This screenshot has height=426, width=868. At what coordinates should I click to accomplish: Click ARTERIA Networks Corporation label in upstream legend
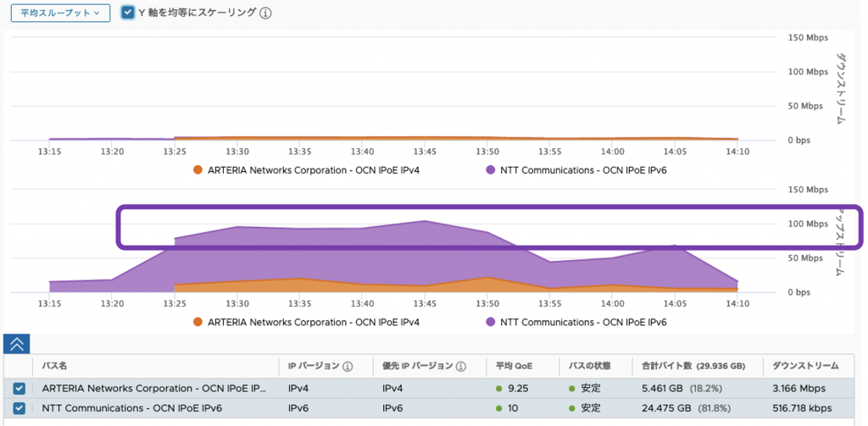tap(314, 322)
